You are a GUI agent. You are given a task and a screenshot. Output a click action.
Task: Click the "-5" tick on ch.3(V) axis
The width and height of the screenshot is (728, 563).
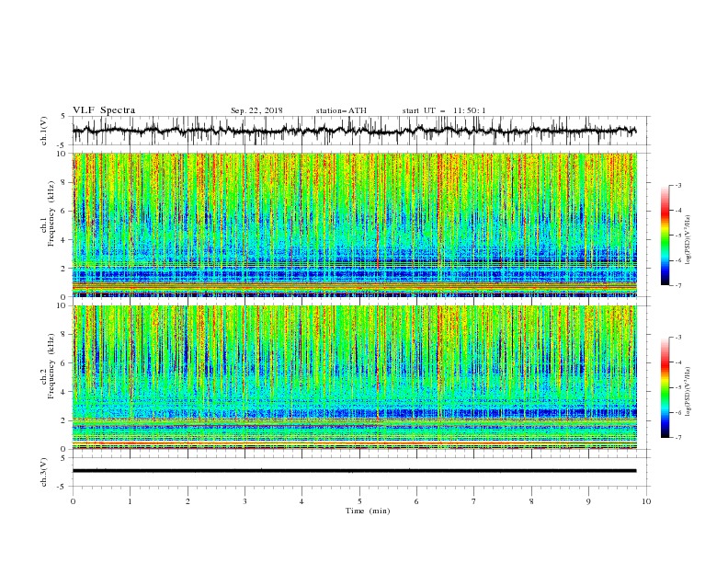point(63,487)
